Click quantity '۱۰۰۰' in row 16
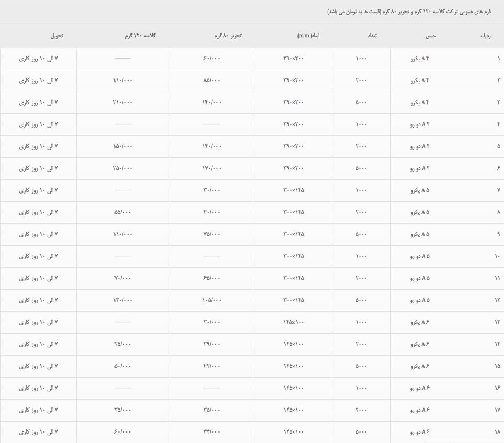The image size is (504, 443). coord(361,388)
